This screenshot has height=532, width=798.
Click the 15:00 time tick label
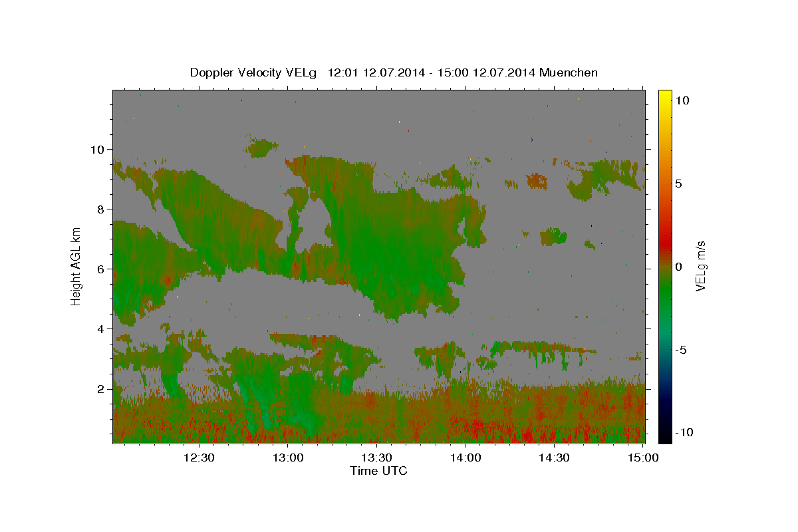click(x=642, y=458)
